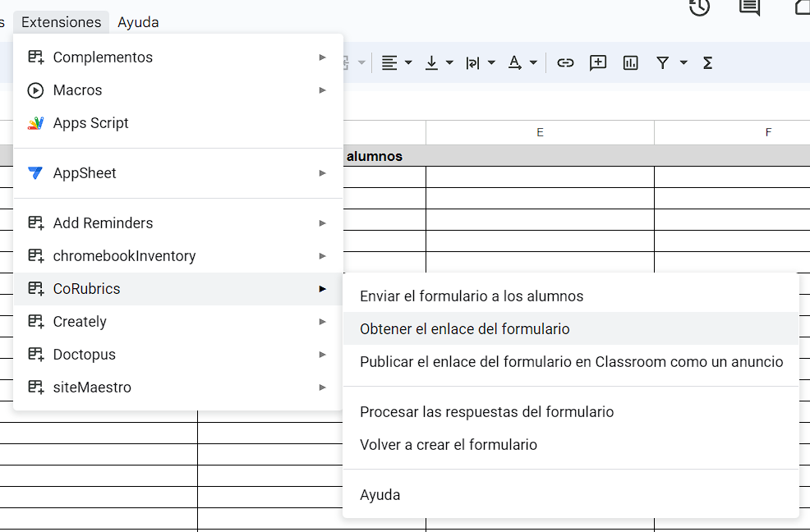Open comments history icon at top right

(749, 7)
